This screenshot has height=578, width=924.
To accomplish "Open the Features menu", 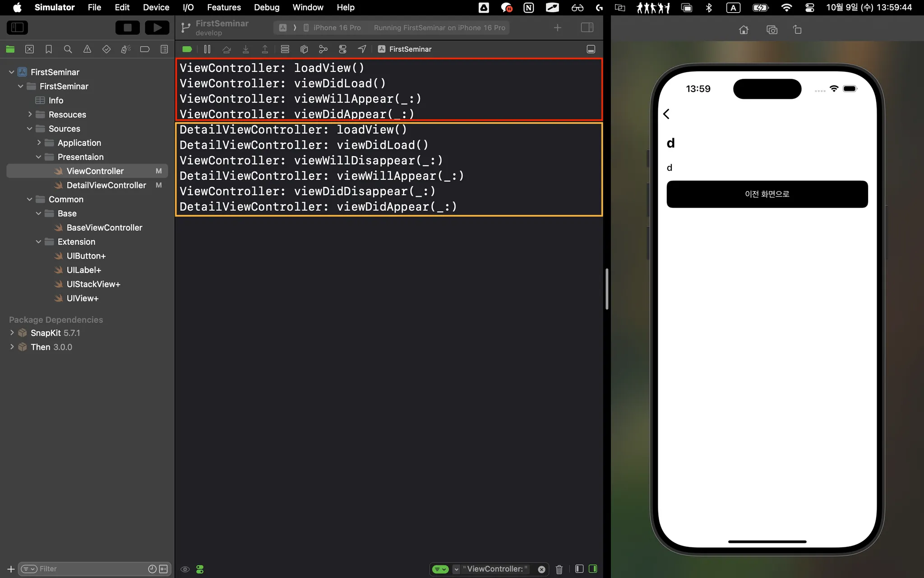I will [224, 7].
